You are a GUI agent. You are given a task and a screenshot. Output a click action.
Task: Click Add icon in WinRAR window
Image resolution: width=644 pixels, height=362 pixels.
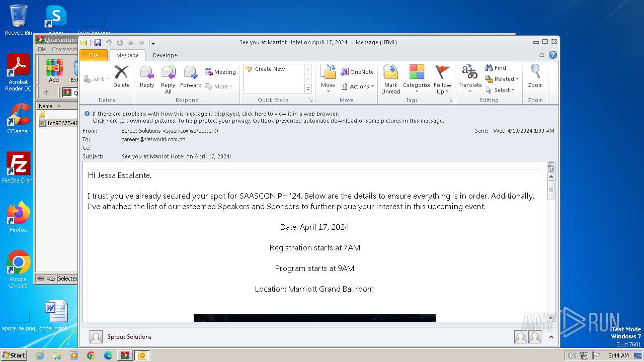[54, 71]
